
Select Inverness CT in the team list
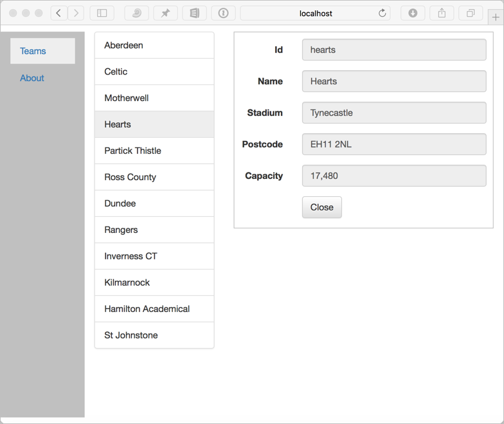coord(154,256)
